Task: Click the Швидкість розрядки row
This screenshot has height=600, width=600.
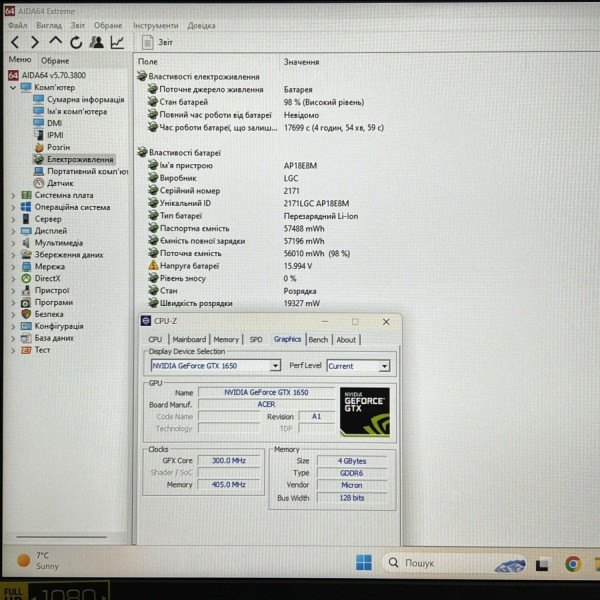Action: 234,303
